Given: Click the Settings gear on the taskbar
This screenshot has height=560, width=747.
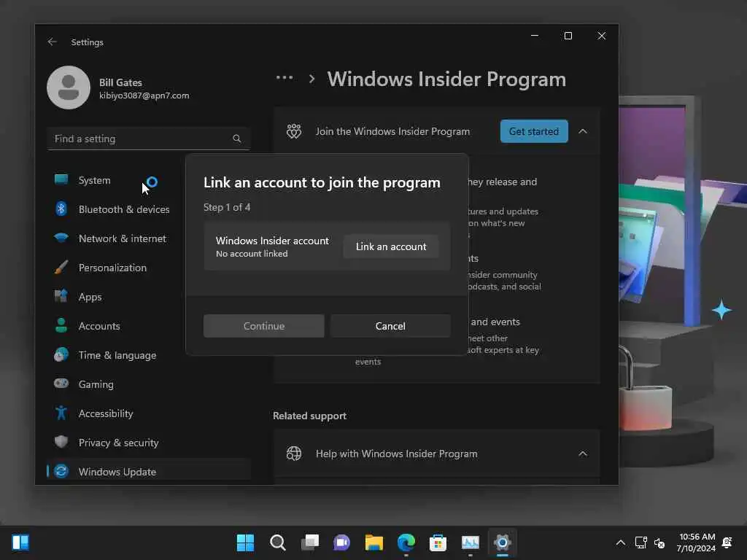Looking at the screenshot, I should [x=502, y=542].
